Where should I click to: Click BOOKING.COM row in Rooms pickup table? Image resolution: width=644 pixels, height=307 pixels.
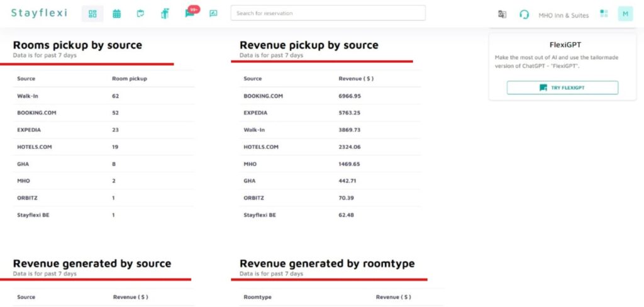(x=104, y=113)
